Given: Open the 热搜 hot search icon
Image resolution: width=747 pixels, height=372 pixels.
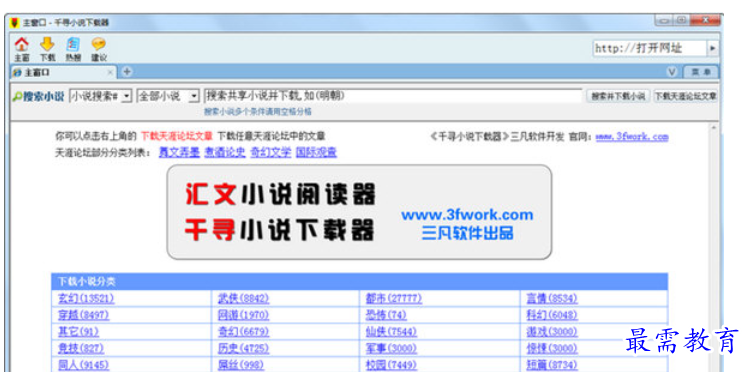Looking at the screenshot, I should coord(73,49).
